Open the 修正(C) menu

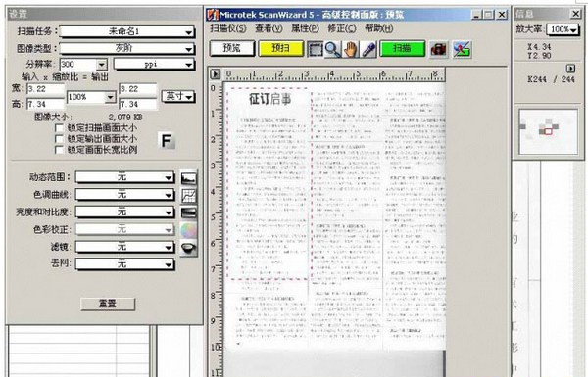342,28
